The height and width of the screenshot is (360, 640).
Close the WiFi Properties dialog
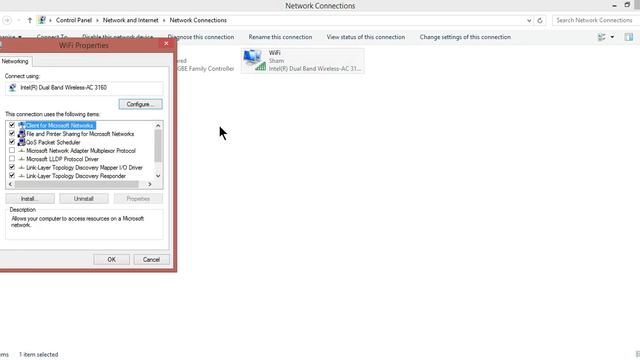(166, 44)
